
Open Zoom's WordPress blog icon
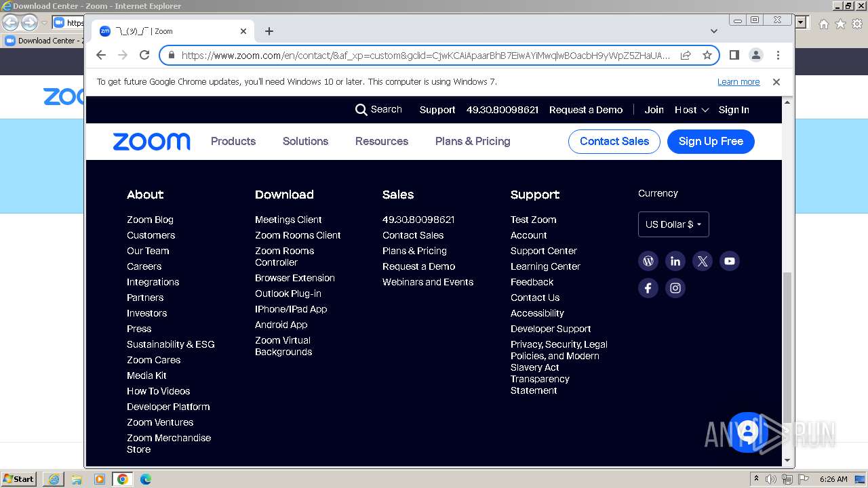648,261
